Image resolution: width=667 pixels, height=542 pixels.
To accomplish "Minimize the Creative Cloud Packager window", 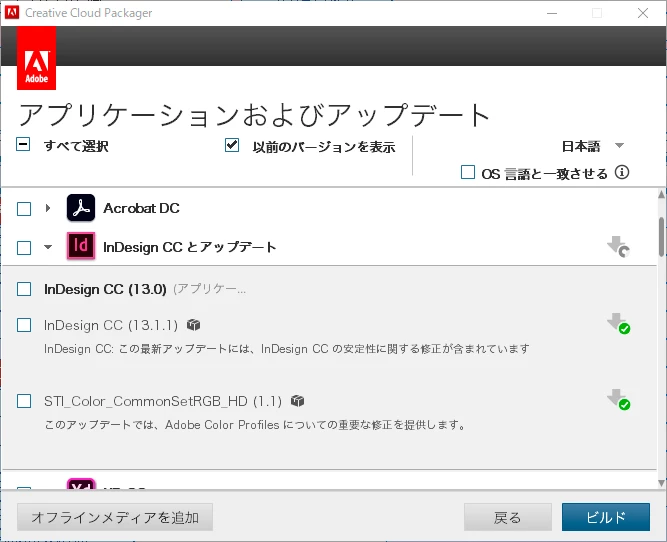I will click(x=552, y=13).
